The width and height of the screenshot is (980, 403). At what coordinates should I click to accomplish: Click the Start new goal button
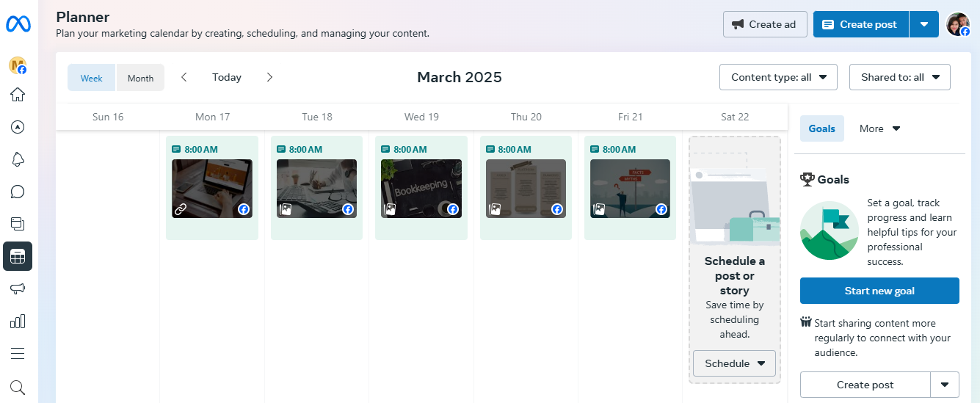click(x=879, y=291)
